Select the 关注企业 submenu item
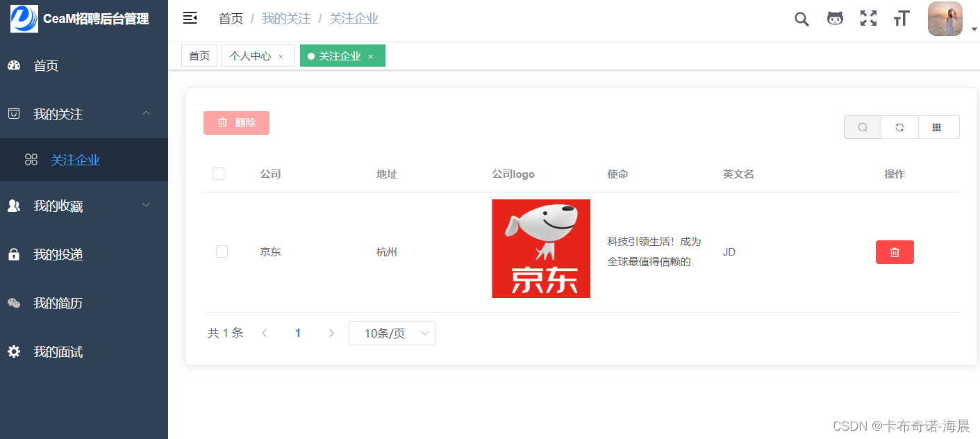Image resolution: width=980 pixels, height=439 pixels. [84, 160]
